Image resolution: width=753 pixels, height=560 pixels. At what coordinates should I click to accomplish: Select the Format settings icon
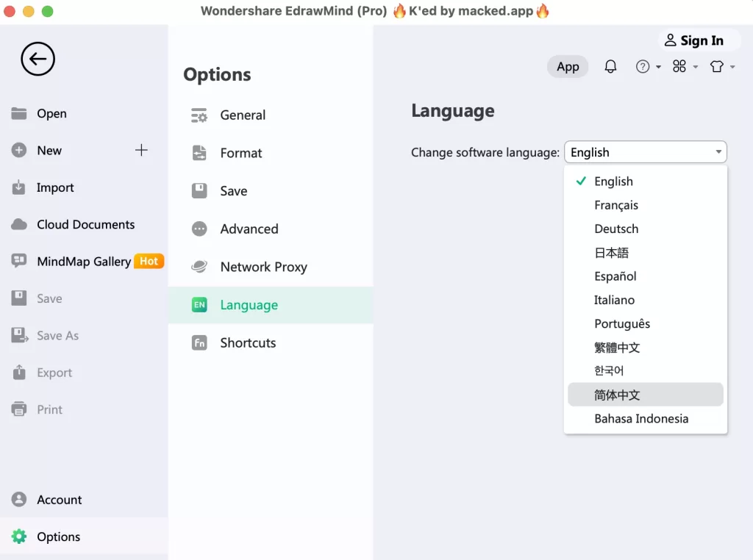point(199,153)
